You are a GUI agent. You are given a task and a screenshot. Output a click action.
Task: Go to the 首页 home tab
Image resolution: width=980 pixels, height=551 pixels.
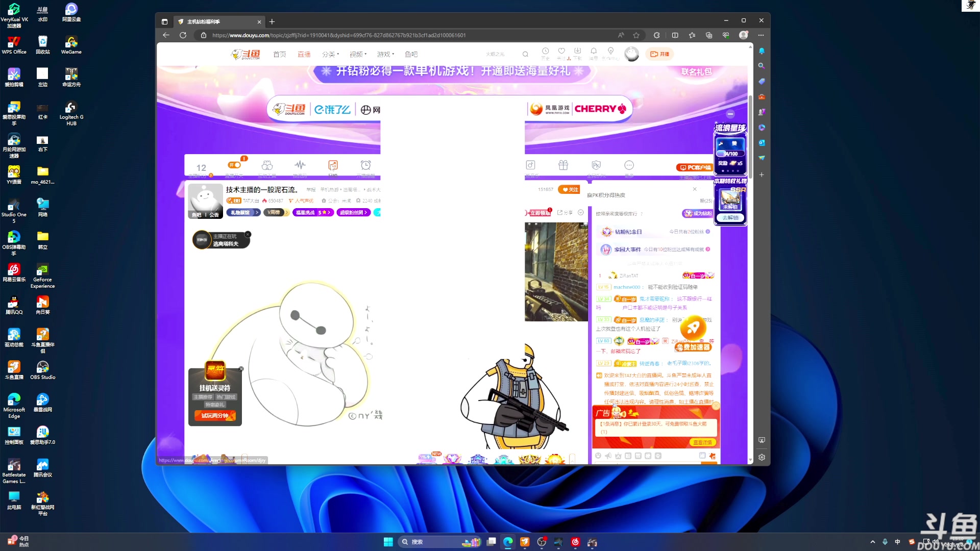pyautogui.click(x=279, y=54)
